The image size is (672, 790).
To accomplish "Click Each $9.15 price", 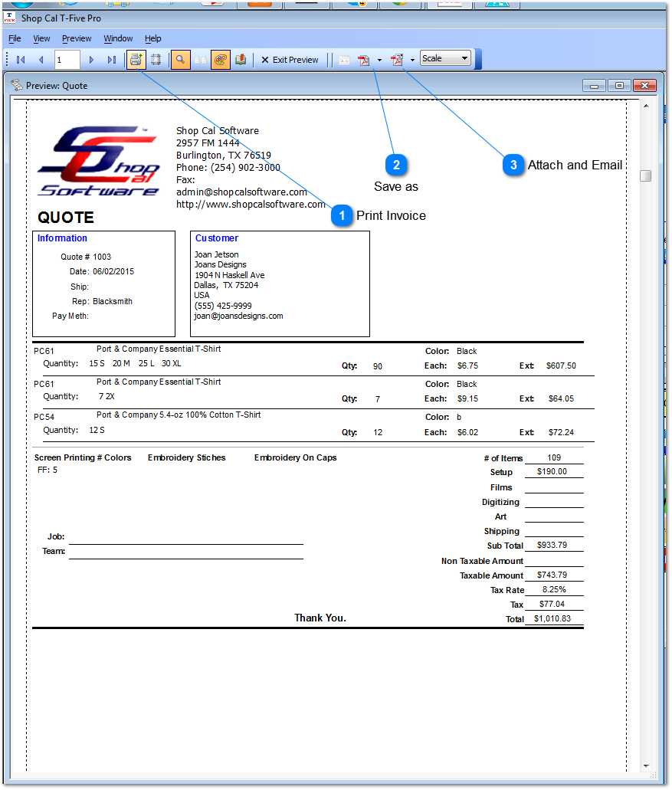I will tap(467, 398).
